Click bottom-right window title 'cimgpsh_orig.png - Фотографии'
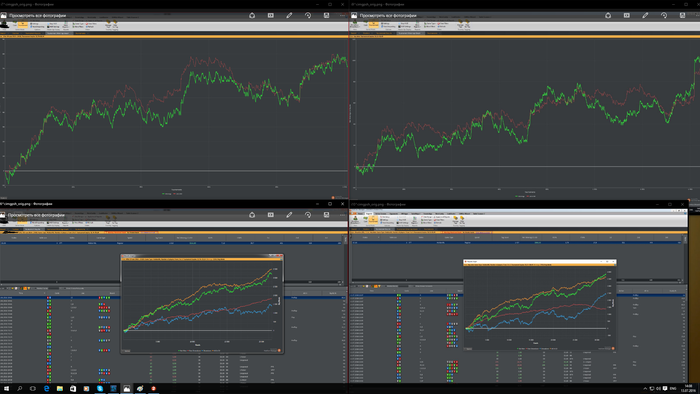 378,204
